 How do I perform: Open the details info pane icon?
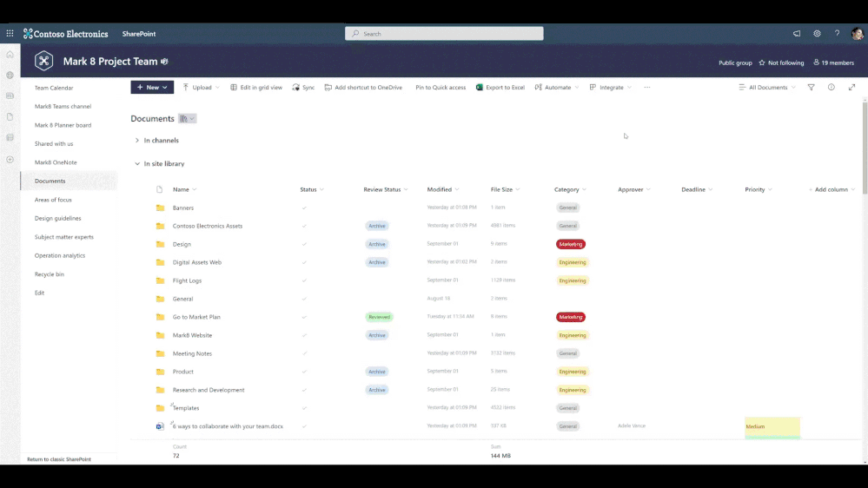[x=832, y=87]
